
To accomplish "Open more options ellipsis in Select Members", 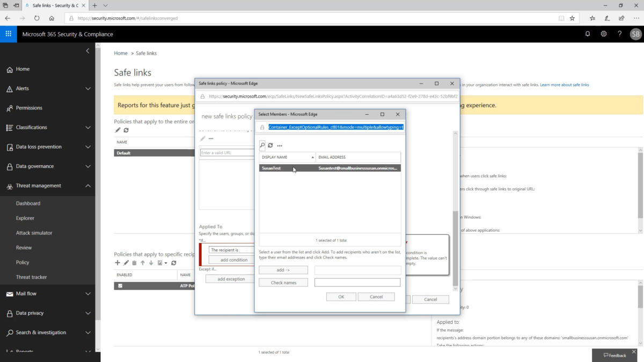I will coord(280,145).
